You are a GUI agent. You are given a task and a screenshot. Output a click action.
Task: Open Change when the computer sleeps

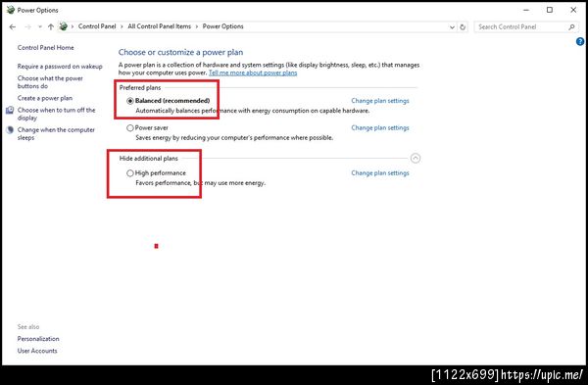pos(56,133)
